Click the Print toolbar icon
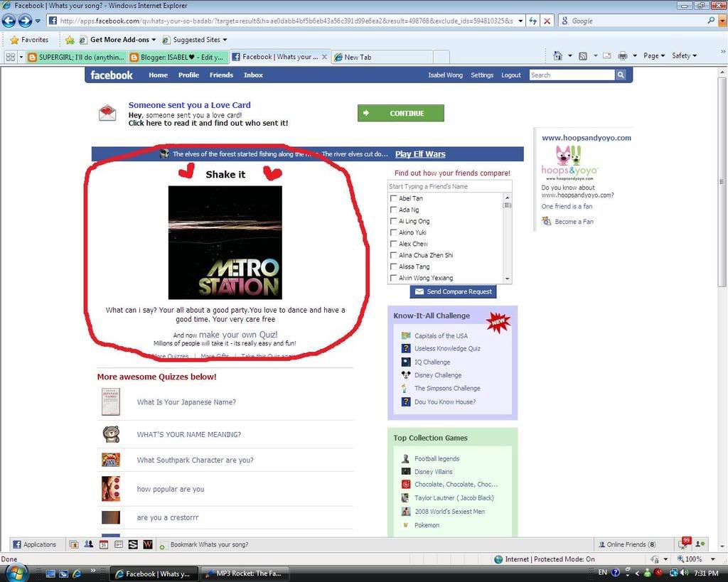The height and width of the screenshot is (582, 728). pyautogui.click(x=623, y=55)
